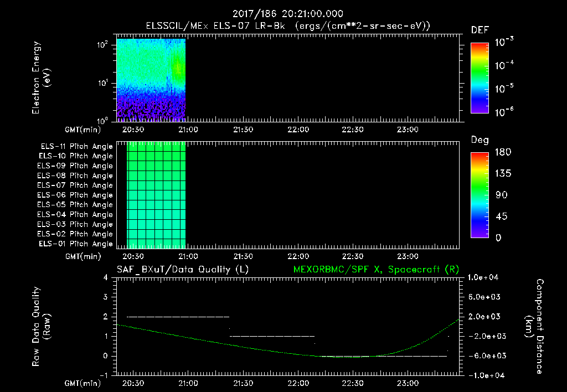Click the ELS-11 Pitch Angle row label
567x392 pixels.
76,147
